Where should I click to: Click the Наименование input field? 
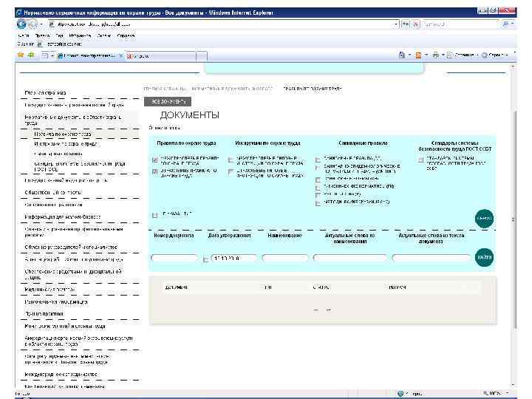click(x=284, y=258)
